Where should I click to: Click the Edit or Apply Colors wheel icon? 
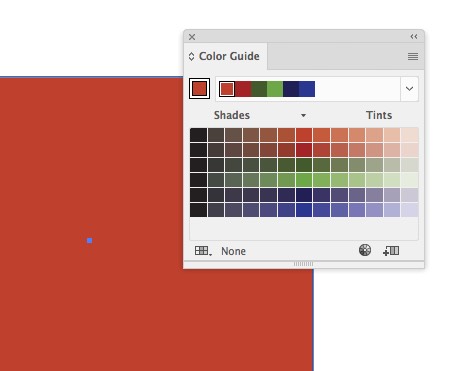click(365, 250)
